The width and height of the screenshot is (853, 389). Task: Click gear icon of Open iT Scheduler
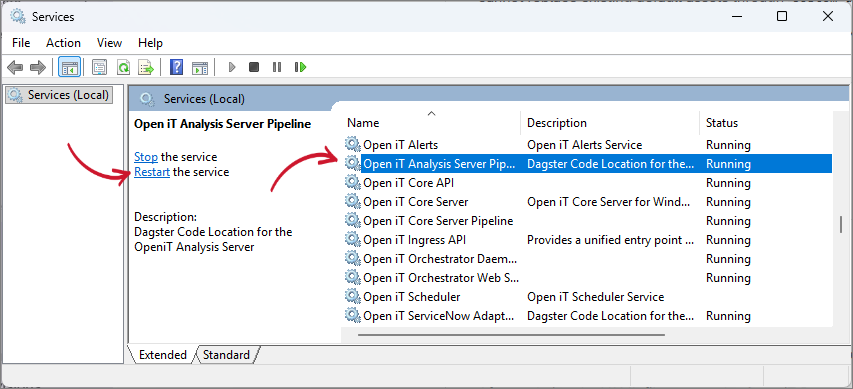[353, 297]
